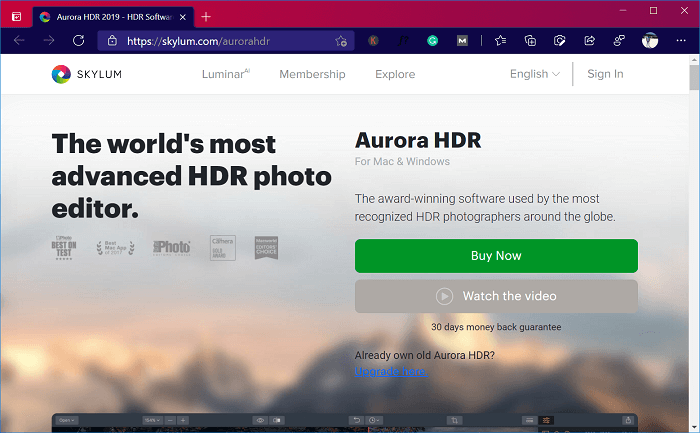Click 'For Mac & Windows' text

click(x=402, y=162)
